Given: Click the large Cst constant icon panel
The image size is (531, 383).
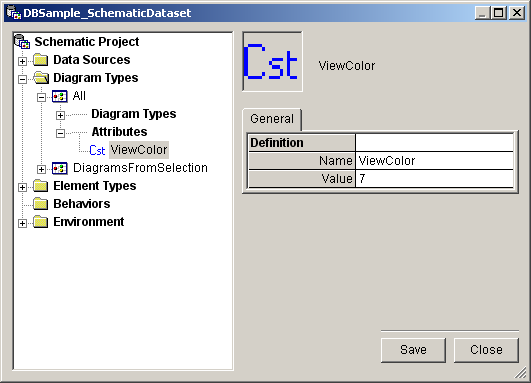Looking at the screenshot, I should tap(272, 61).
